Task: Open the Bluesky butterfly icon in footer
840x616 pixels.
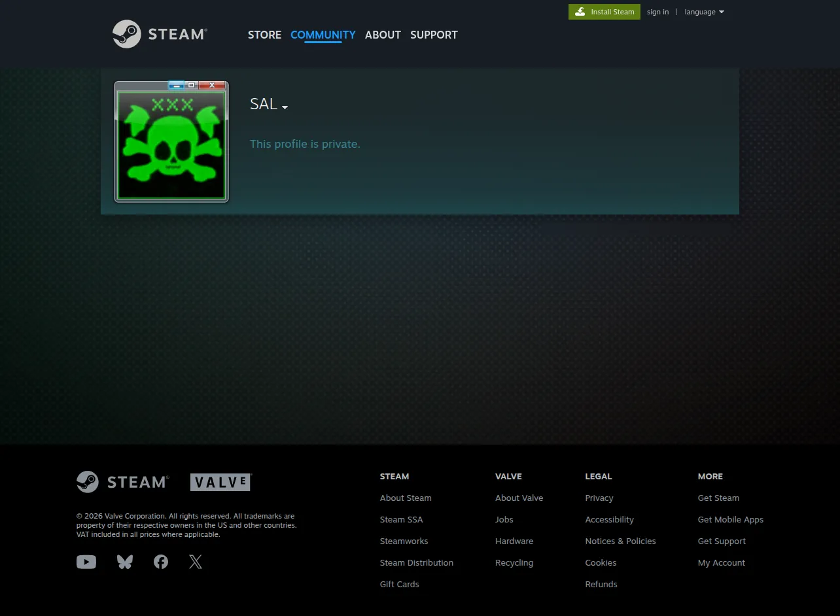Action: click(x=125, y=562)
